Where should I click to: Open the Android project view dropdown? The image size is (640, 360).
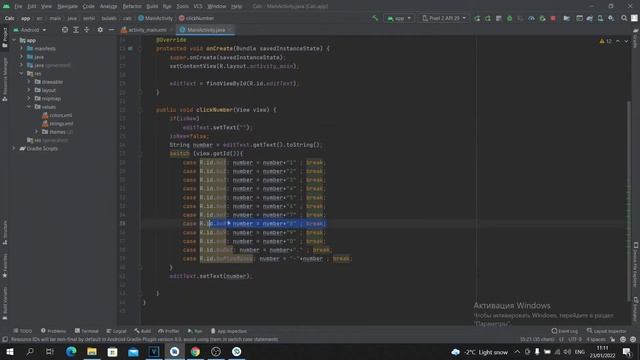[x=30, y=30]
